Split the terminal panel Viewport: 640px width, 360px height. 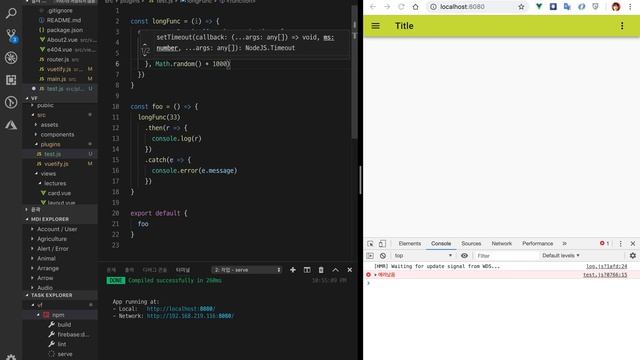(x=307, y=270)
